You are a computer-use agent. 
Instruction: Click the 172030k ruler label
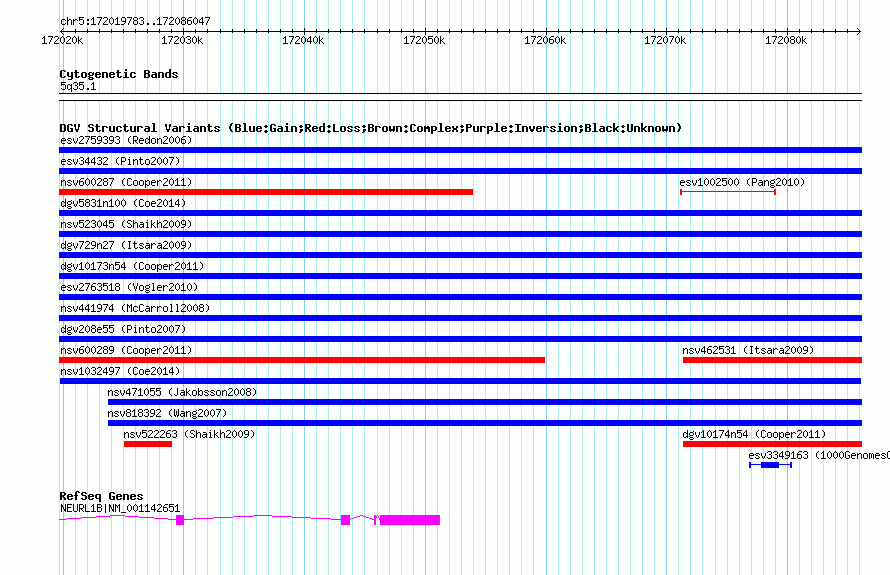(x=182, y=40)
